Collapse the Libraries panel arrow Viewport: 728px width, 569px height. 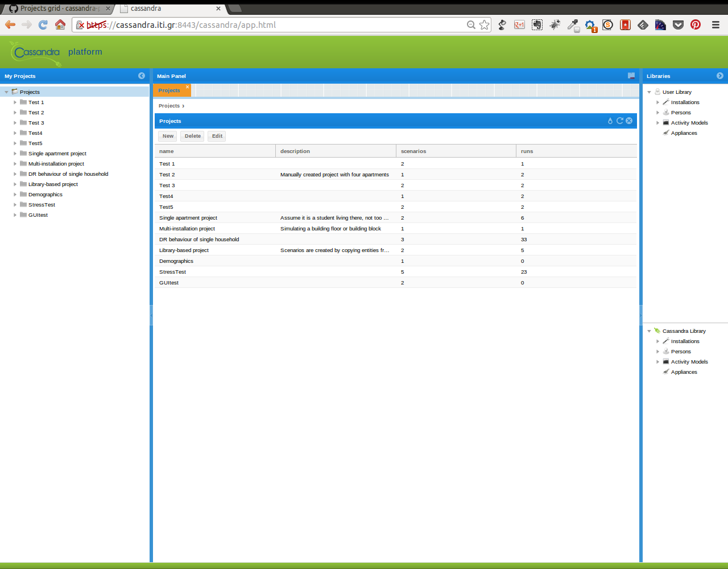720,76
